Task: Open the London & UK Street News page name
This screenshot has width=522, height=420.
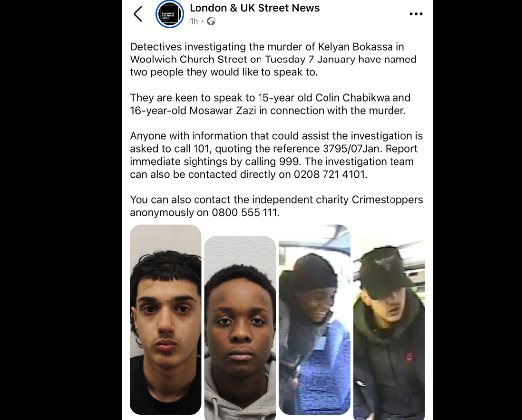Action: (255, 8)
